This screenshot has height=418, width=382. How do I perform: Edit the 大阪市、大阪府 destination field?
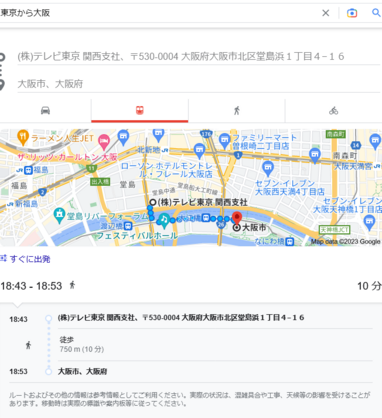[199, 84]
